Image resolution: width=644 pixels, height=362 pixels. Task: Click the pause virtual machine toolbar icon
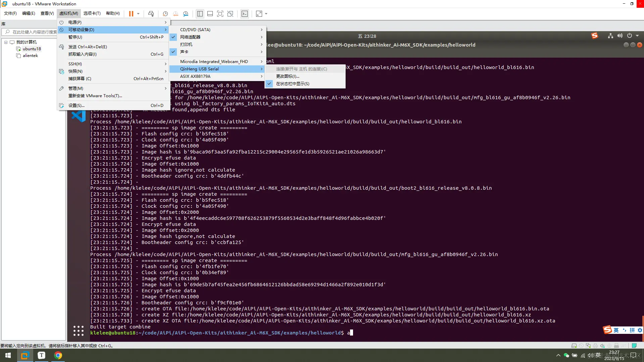click(x=131, y=14)
